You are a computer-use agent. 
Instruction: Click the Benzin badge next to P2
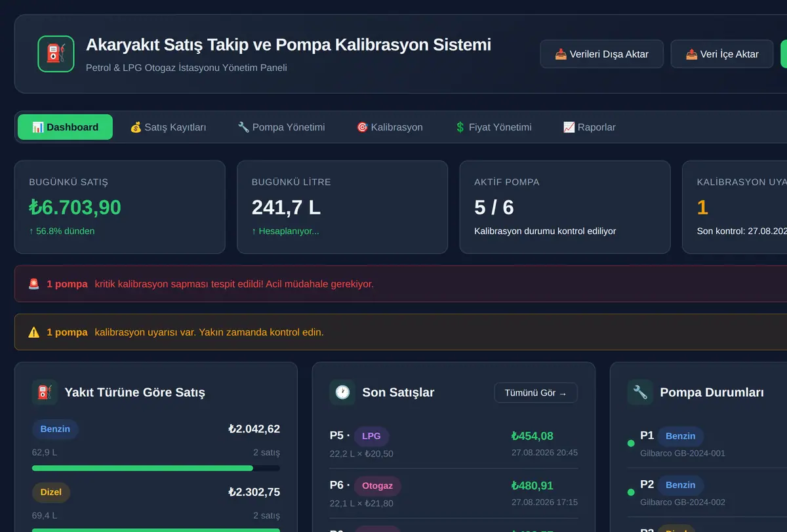pos(681,485)
